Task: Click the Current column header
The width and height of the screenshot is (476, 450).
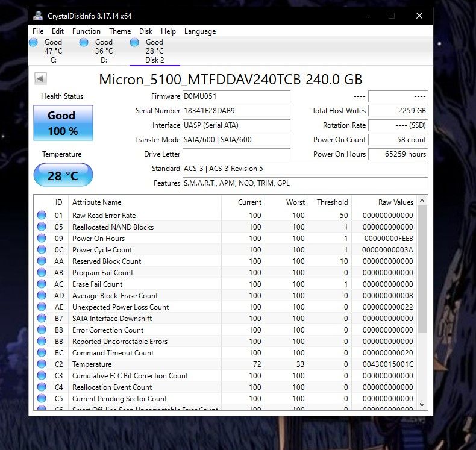Action: tap(243, 202)
